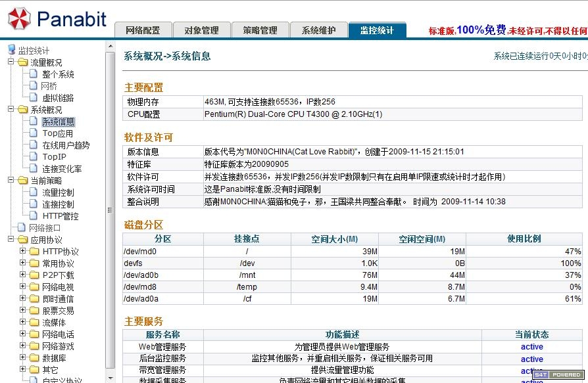The width and height of the screenshot is (588, 383).
Task: Select the 系统维护 tab
Action: [318, 30]
